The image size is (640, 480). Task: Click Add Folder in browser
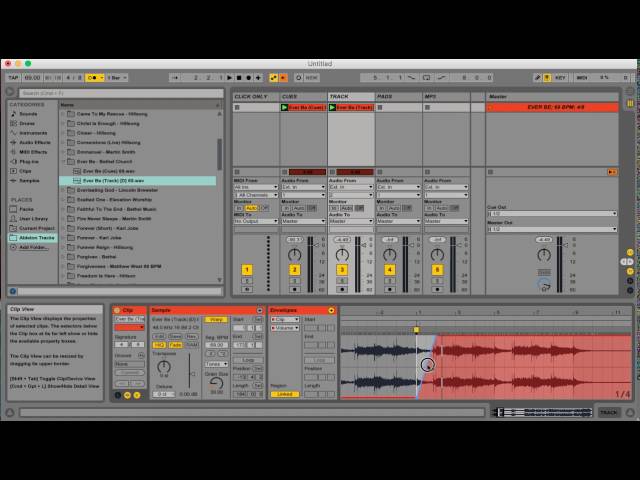(x=33, y=247)
